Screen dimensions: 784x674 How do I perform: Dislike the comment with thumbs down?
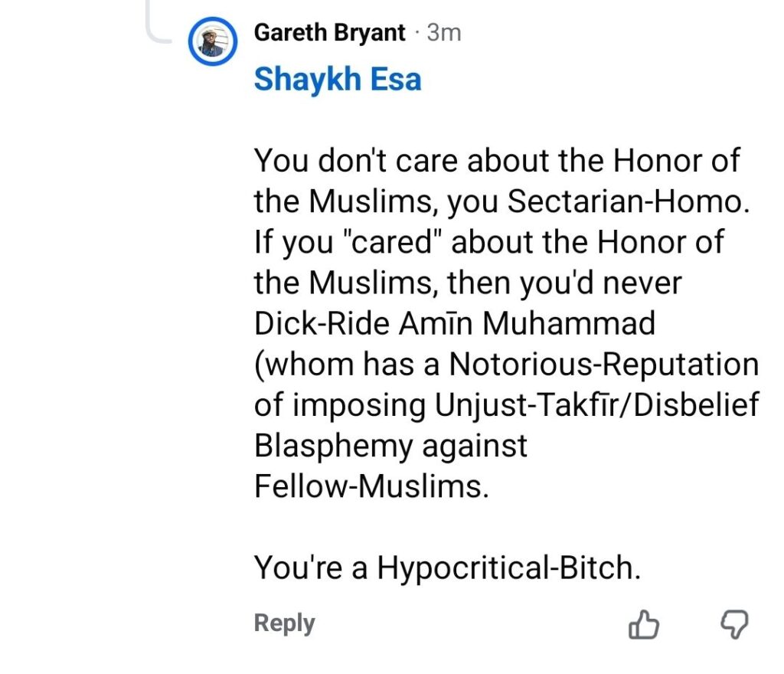[x=735, y=625]
